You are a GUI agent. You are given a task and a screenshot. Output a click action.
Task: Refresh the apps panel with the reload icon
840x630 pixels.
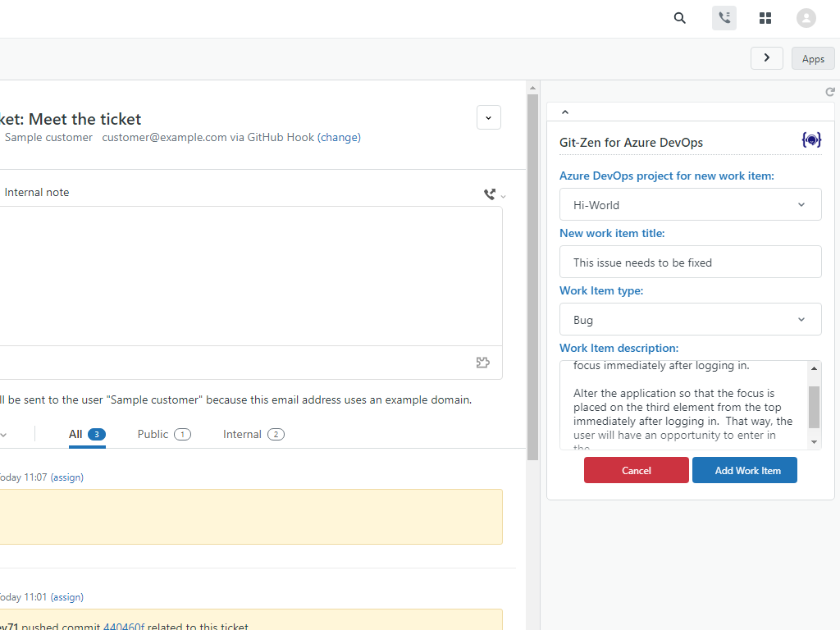829,92
